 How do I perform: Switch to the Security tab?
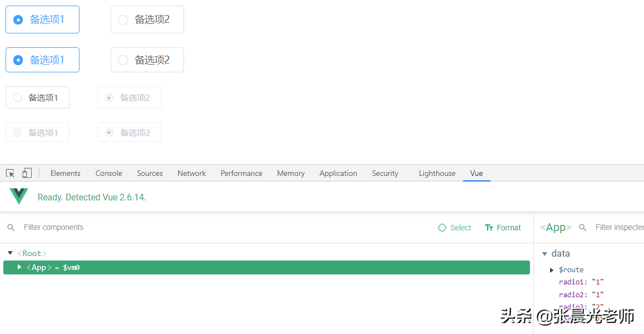(x=385, y=173)
